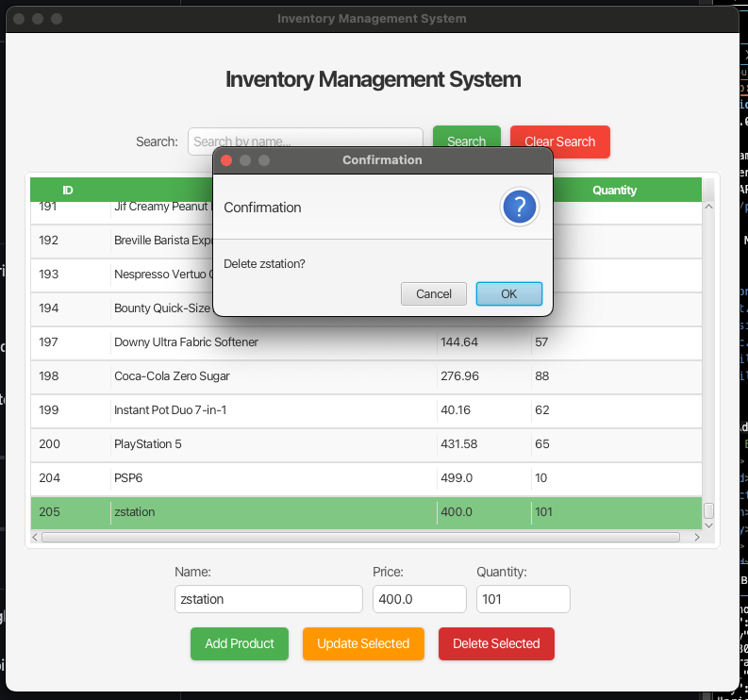
Task: Click the ID cell 193
Action: click(71, 274)
